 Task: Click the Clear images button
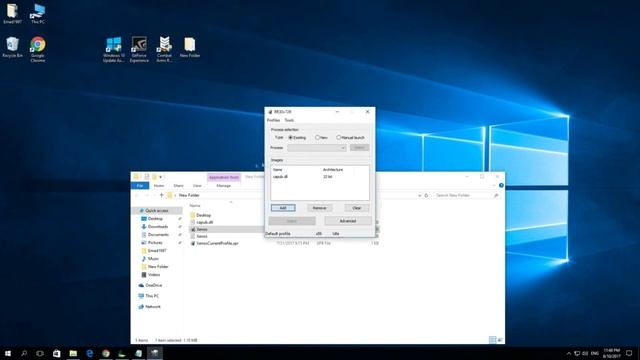pyautogui.click(x=357, y=208)
